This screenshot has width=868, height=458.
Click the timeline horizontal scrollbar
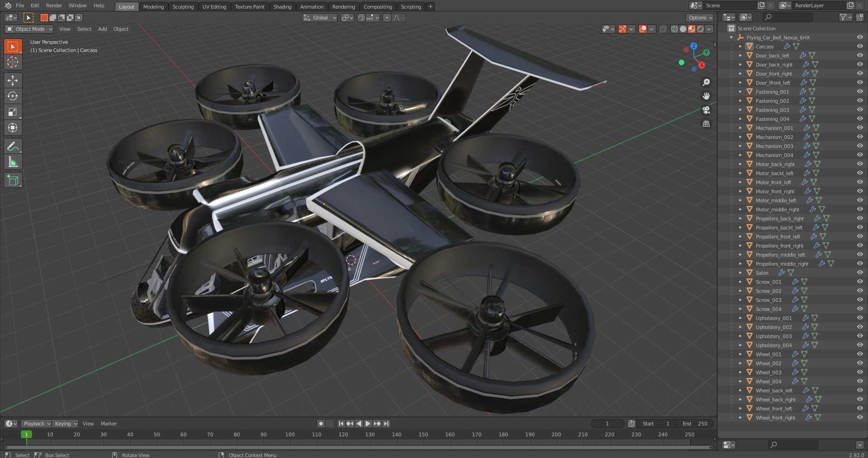(359, 447)
